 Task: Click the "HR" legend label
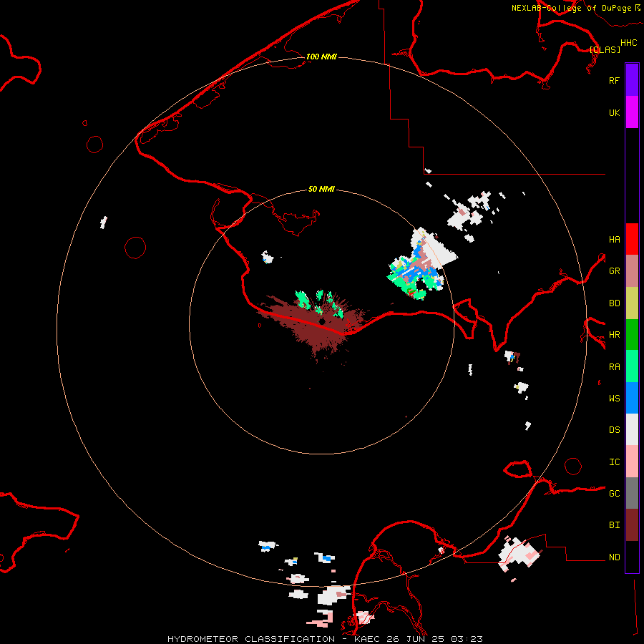point(614,335)
